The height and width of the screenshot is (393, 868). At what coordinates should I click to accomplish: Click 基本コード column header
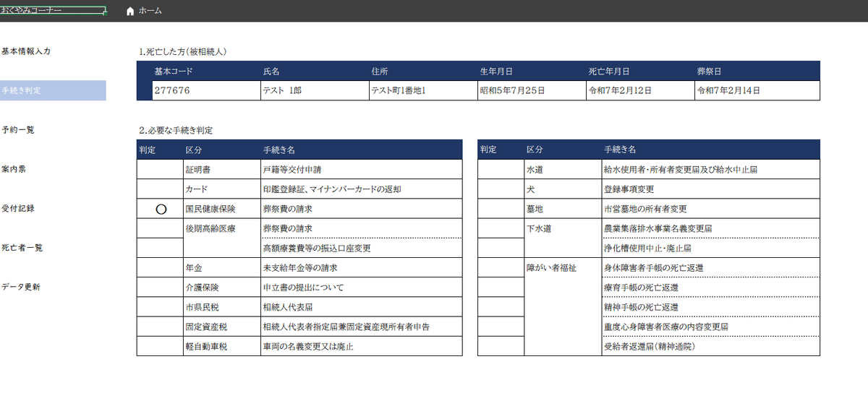174,72
